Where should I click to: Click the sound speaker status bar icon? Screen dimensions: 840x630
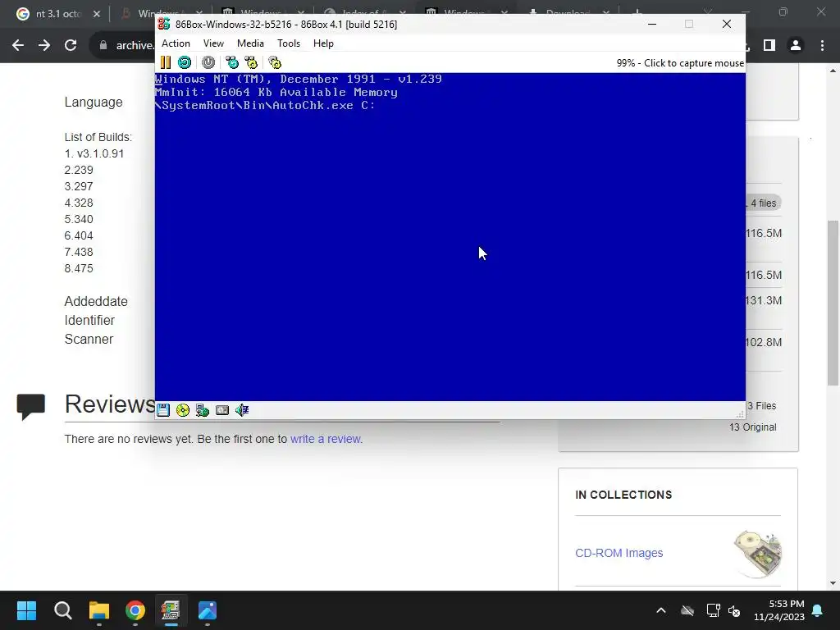pos(242,410)
